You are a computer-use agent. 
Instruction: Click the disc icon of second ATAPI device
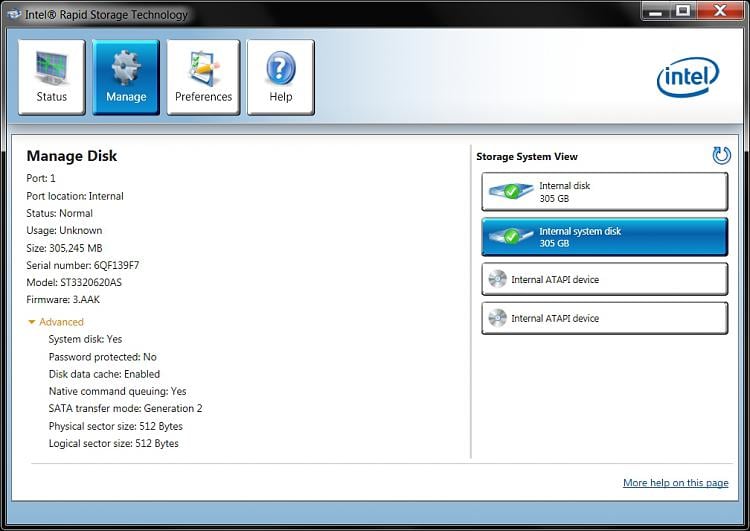pos(497,318)
